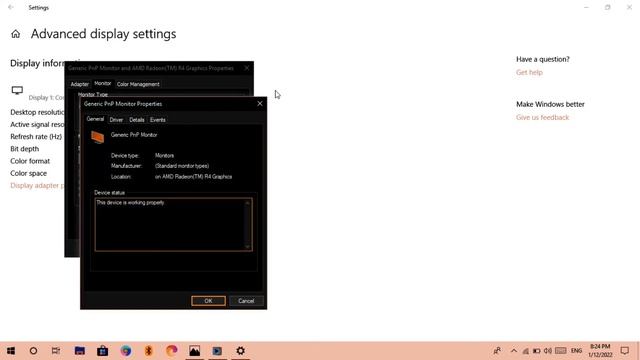Open Task View in the taskbar

tap(56, 351)
